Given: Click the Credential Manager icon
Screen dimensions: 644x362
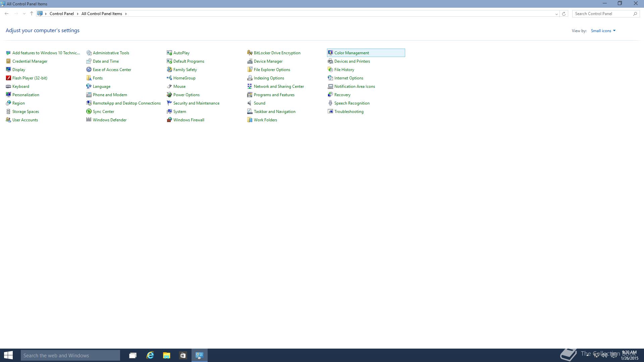Looking at the screenshot, I should point(8,61).
